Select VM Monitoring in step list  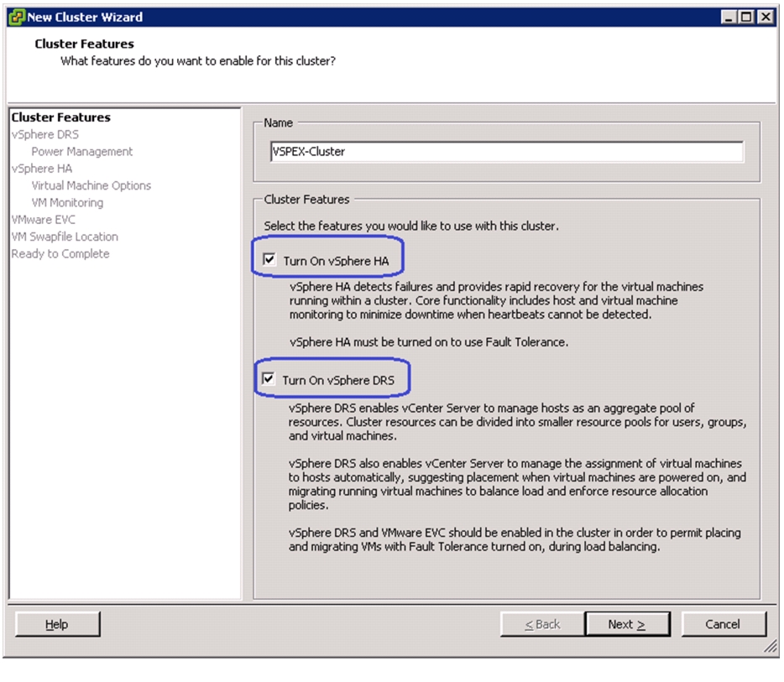(67, 202)
